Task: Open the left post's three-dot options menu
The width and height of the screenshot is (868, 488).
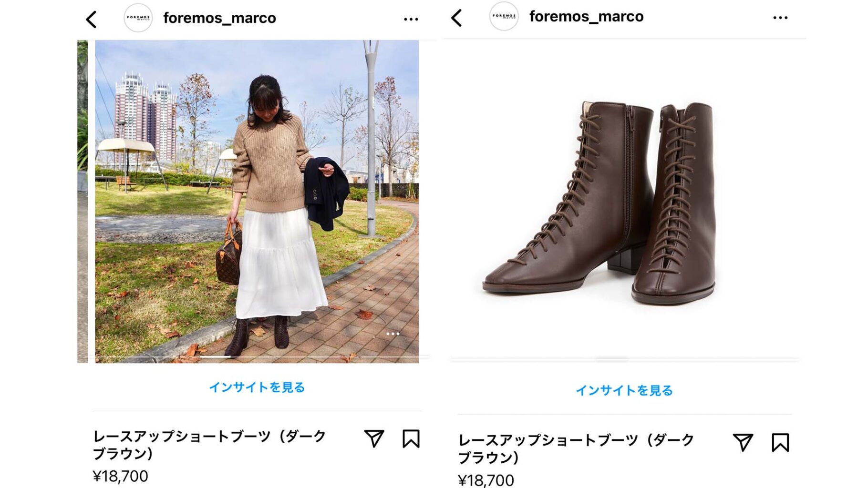Action: tap(411, 20)
